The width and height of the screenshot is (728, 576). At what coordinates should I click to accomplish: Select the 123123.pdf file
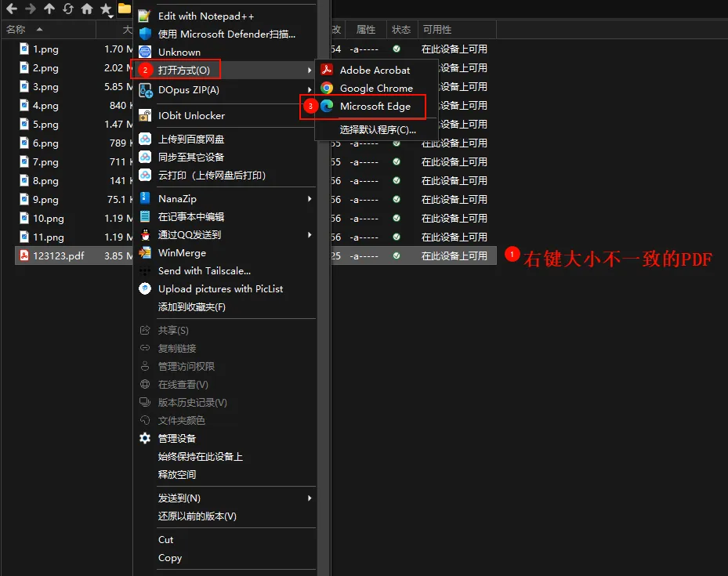(58, 256)
